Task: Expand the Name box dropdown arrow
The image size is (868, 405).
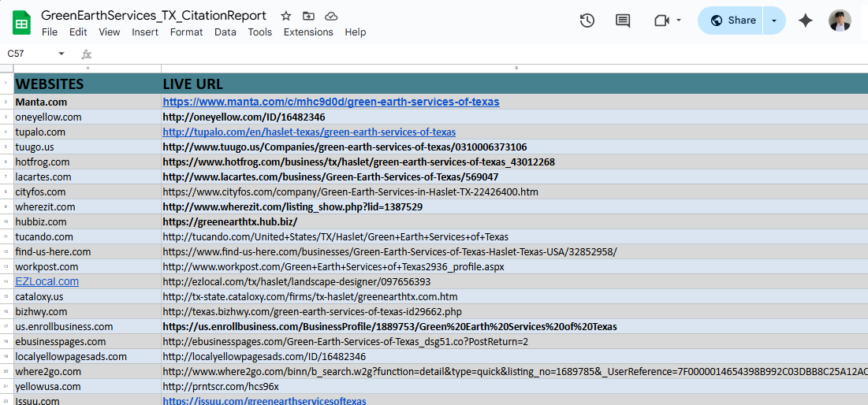Action: coord(61,54)
